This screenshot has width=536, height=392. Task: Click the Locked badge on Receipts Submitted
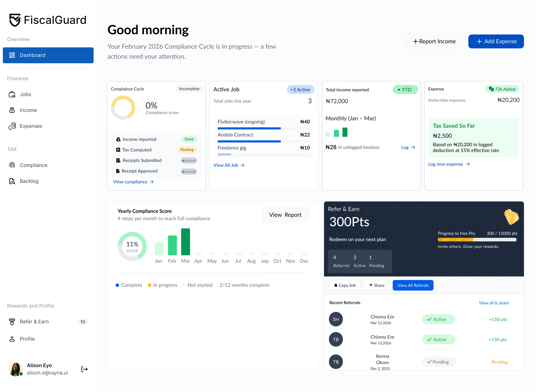189,160
